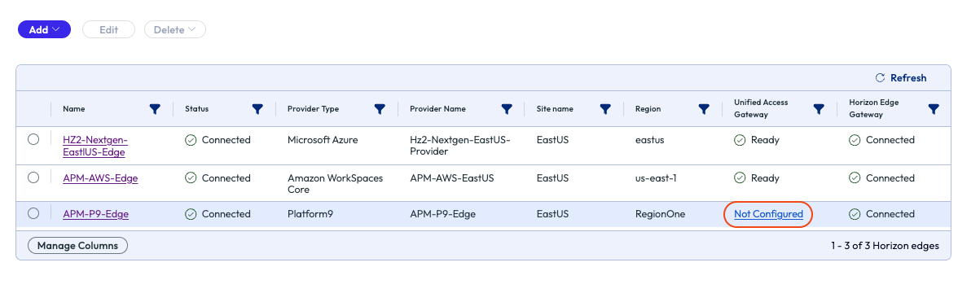Click the eastus region cell

coord(649,140)
